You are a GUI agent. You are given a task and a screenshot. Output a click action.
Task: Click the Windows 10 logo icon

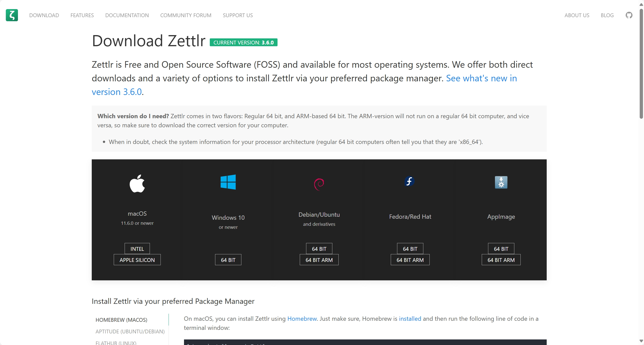click(228, 182)
